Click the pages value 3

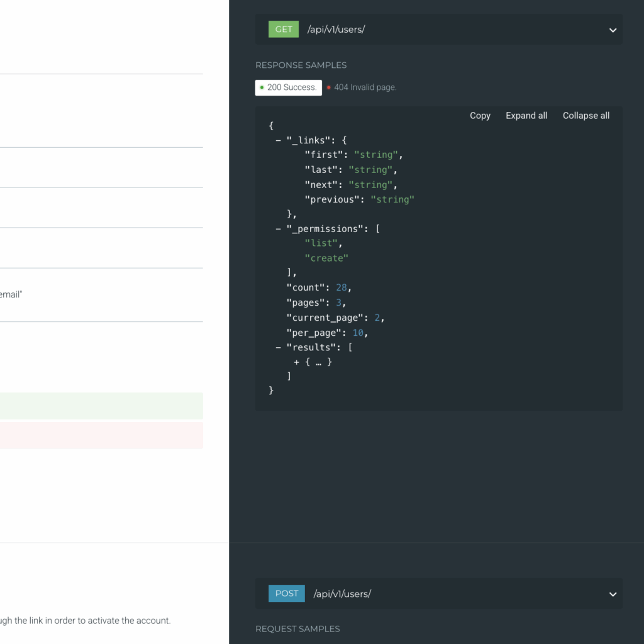pos(338,303)
